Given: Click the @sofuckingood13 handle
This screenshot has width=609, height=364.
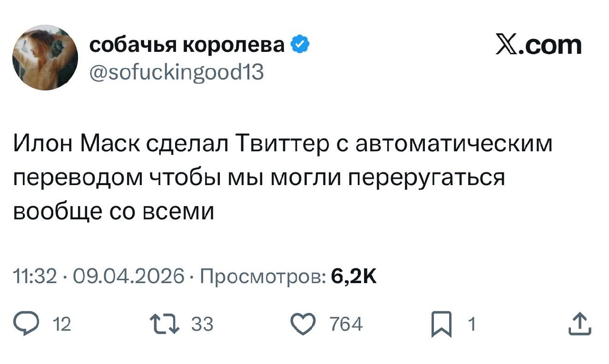Looking at the screenshot, I should coord(177,73).
